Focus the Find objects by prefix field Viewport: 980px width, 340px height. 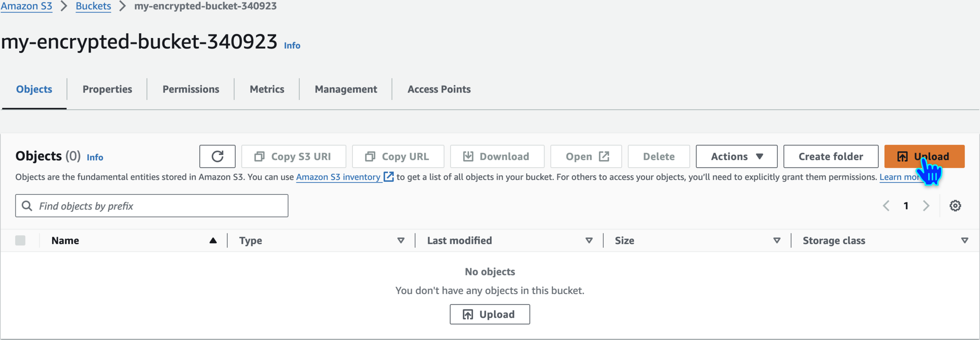point(152,206)
